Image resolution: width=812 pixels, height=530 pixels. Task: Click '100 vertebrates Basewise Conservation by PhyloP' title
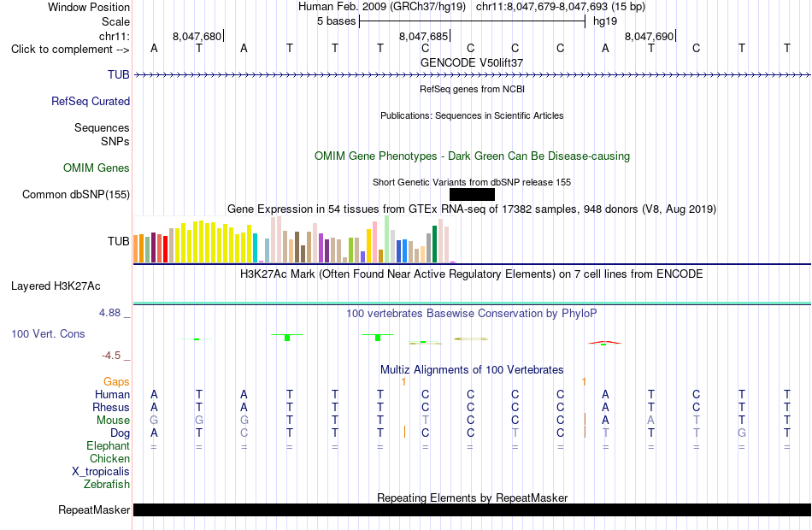pos(472,314)
